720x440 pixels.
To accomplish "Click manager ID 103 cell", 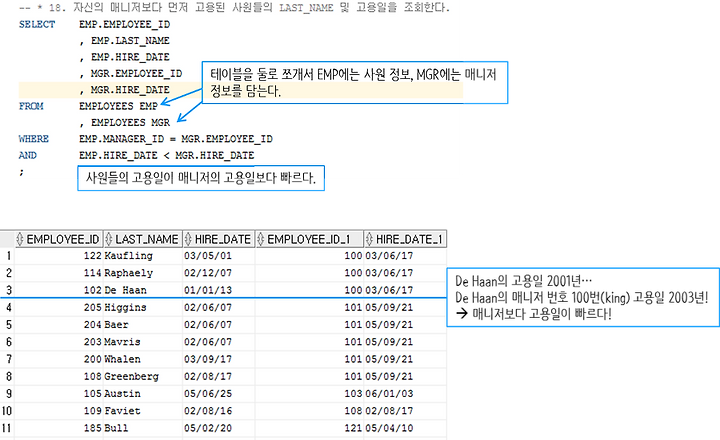I will (x=309, y=394).
